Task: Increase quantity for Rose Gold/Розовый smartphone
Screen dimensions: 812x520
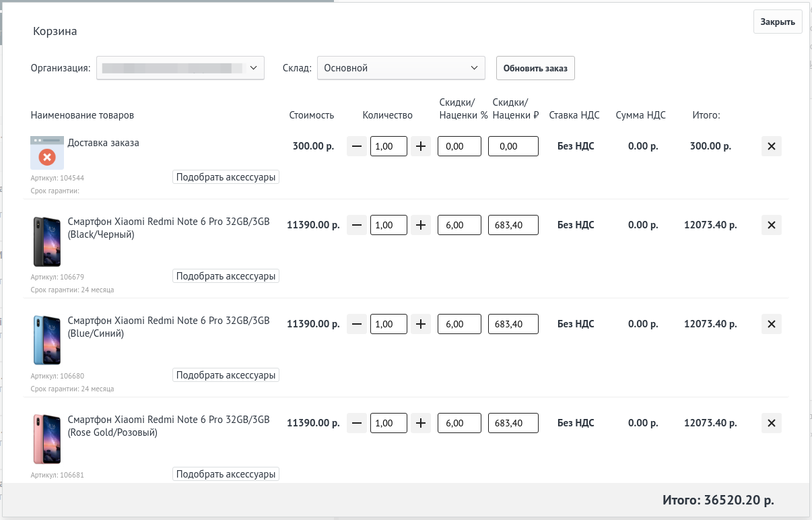Action: tap(421, 423)
